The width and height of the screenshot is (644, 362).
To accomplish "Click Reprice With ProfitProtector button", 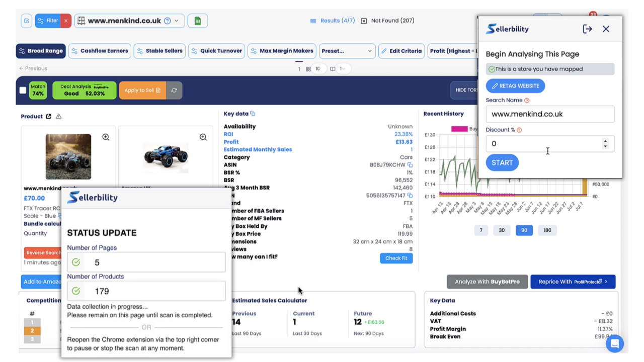I will [x=573, y=282].
